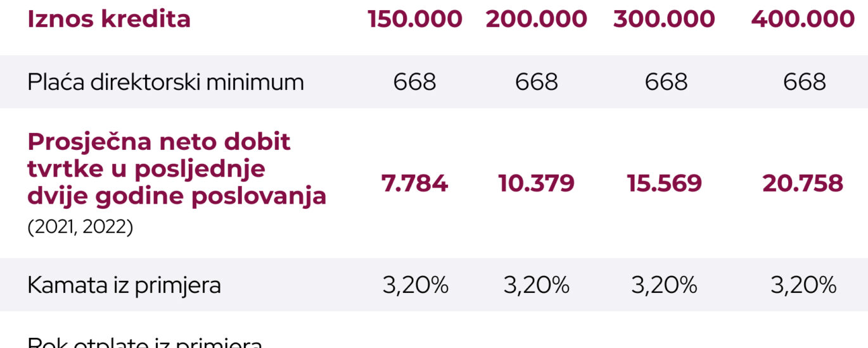
Task: Click 668 under the 150.000 column
Action: tap(415, 82)
